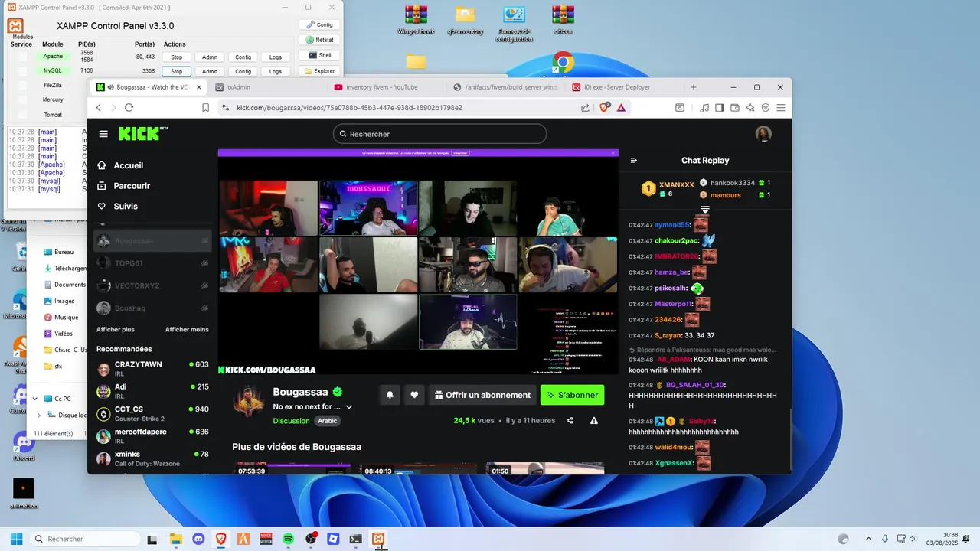Stop the MySQL module in XAMPP

tap(176, 71)
